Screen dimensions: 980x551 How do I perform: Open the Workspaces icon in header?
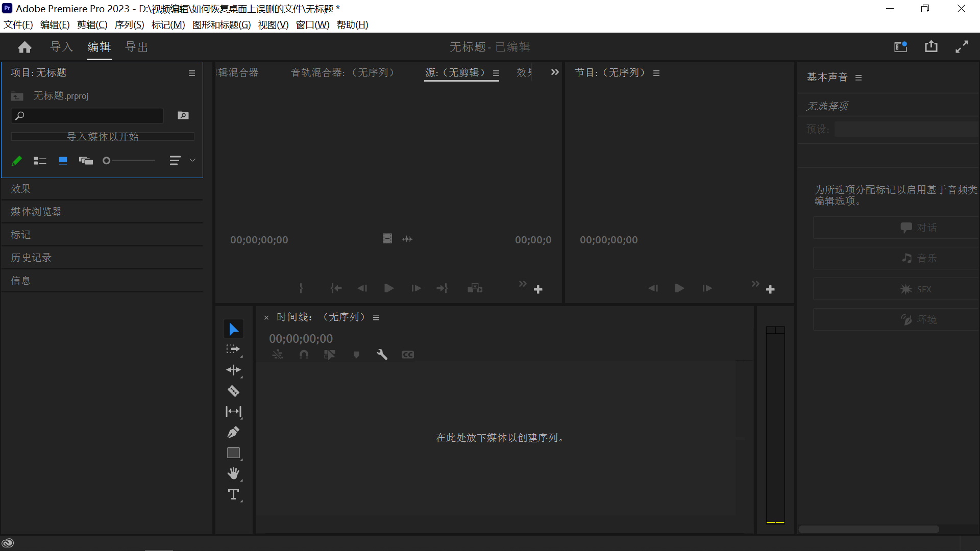[900, 47]
